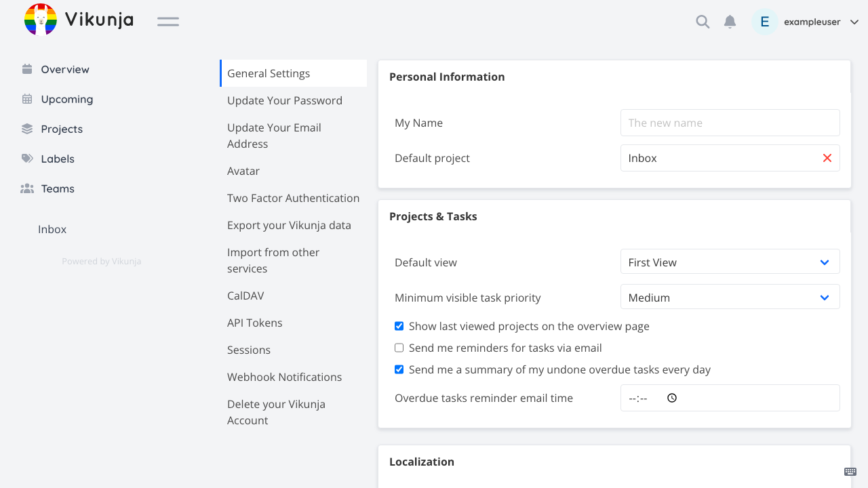The height and width of the screenshot is (488, 868).
Task: Open Update Your Password settings
Action: (294, 100)
